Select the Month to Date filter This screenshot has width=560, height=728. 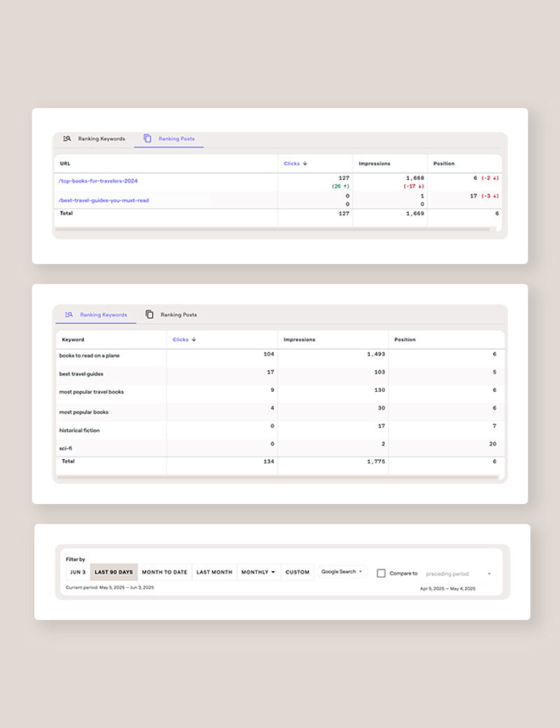pos(164,572)
